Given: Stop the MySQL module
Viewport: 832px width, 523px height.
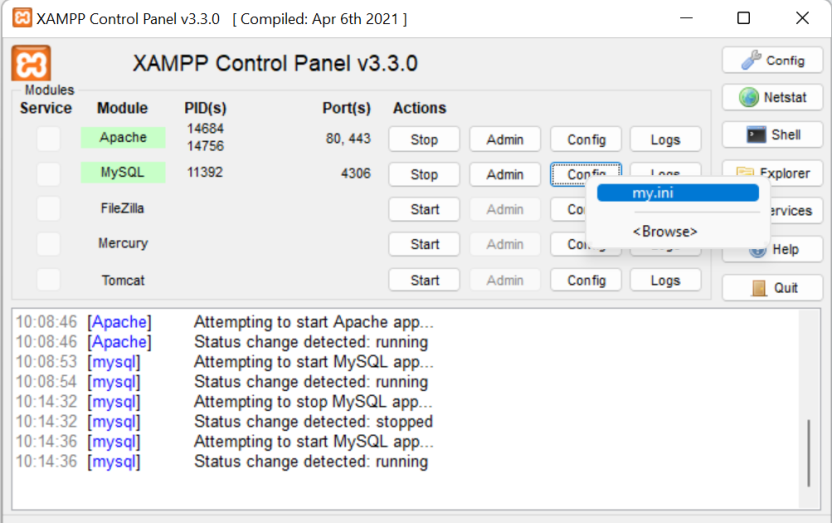Looking at the screenshot, I should (424, 175).
